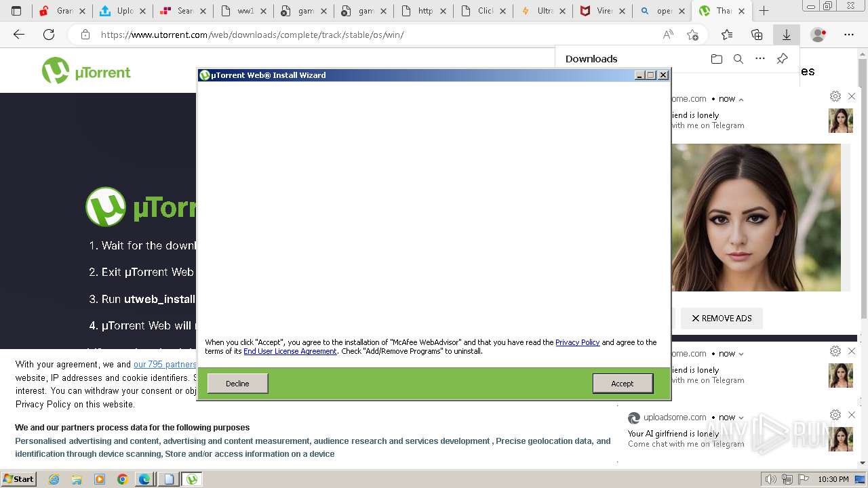Click the large AI girlfriend ad image
The width and height of the screenshot is (868, 488).
tap(756, 218)
